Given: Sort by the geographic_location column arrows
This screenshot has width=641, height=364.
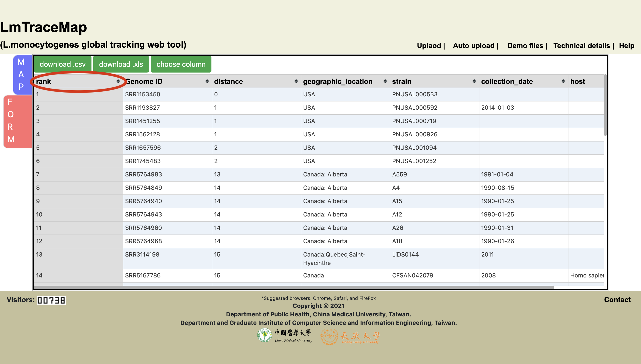Looking at the screenshot, I should (x=385, y=81).
